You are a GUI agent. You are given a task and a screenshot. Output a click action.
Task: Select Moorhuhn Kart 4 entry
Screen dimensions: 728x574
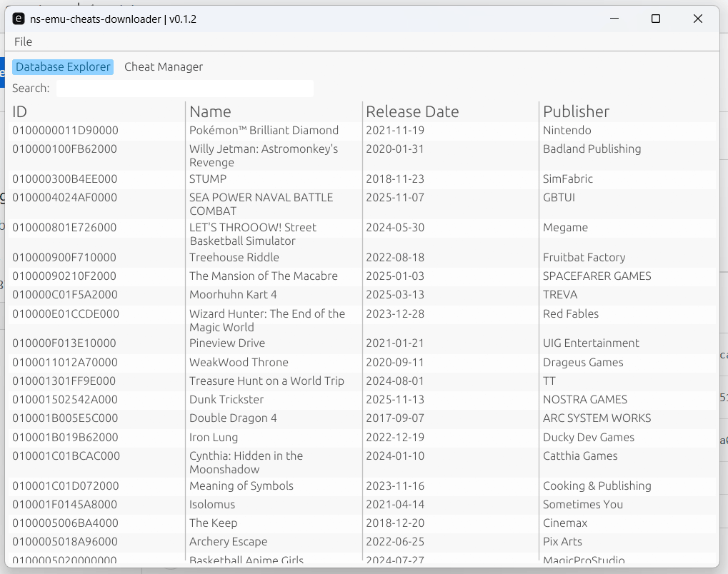(x=233, y=295)
